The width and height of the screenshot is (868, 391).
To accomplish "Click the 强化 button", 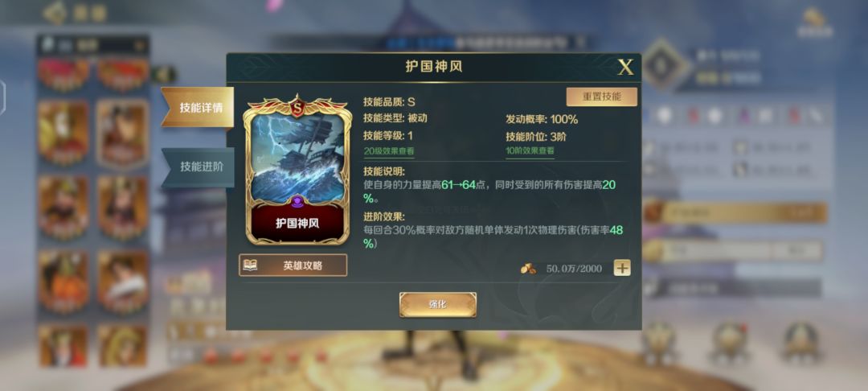I will (437, 305).
